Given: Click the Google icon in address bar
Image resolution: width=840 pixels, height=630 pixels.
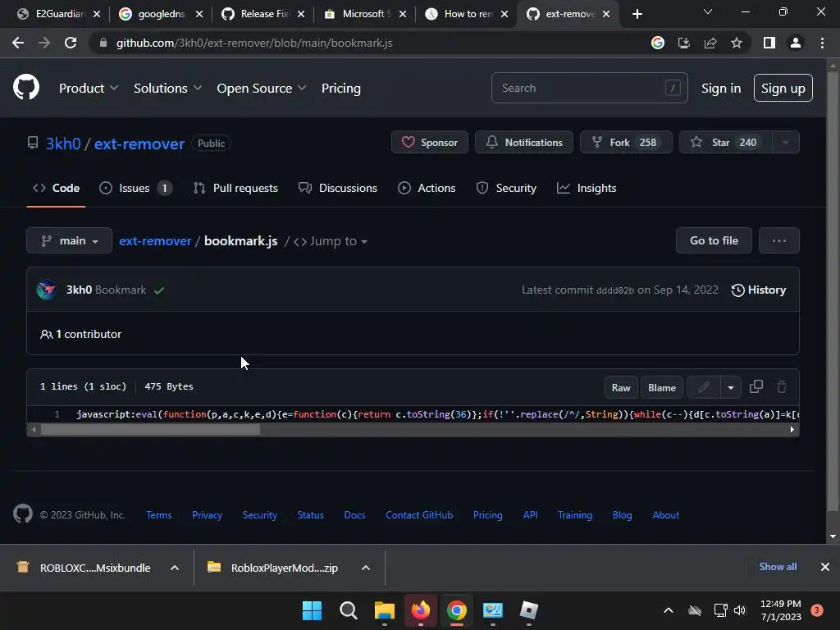Looking at the screenshot, I should [658, 43].
